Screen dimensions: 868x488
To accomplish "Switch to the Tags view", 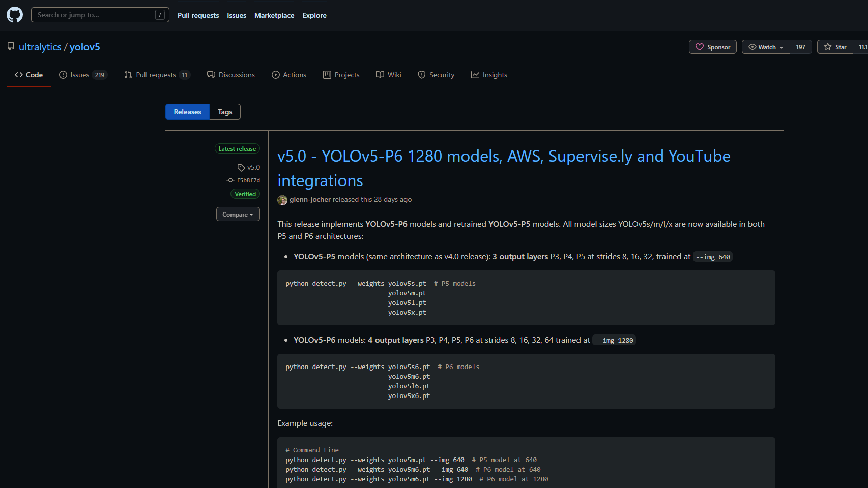I will point(225,112).
